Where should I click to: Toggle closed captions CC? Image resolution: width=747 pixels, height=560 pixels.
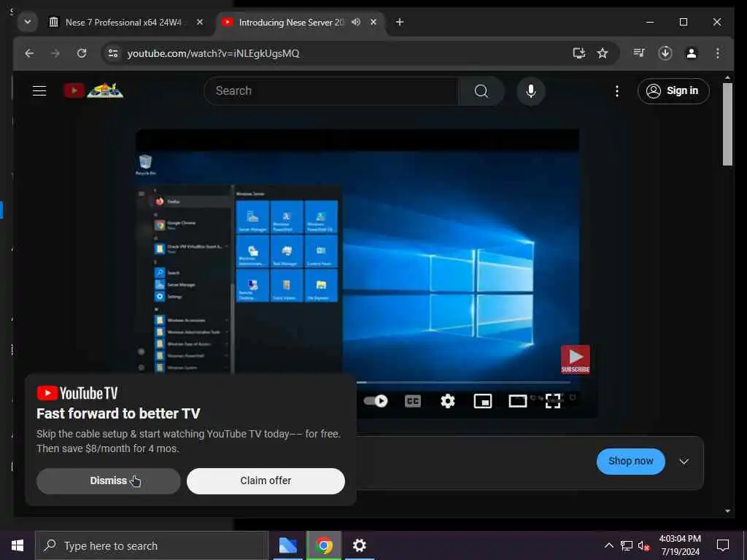pos(413,401)
